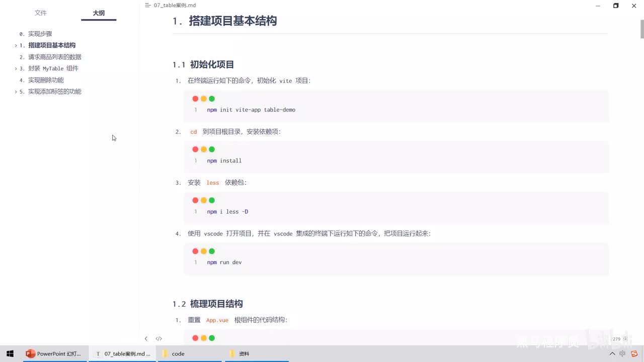Click heading 1.2 梳理项目结构

(207, 304)
